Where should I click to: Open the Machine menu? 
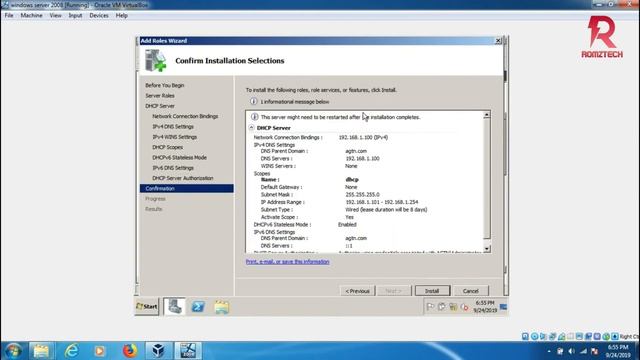pos(31,16)
